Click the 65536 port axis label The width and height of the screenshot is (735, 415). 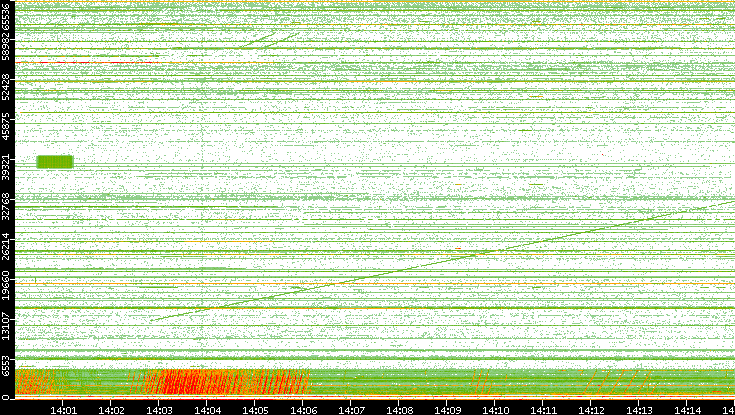point(6,15)
